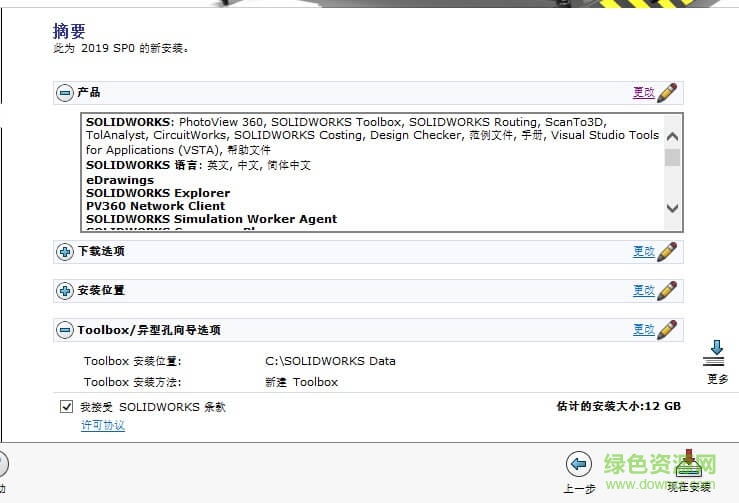Click pencil edit icon in 下载选项 row

667,251
